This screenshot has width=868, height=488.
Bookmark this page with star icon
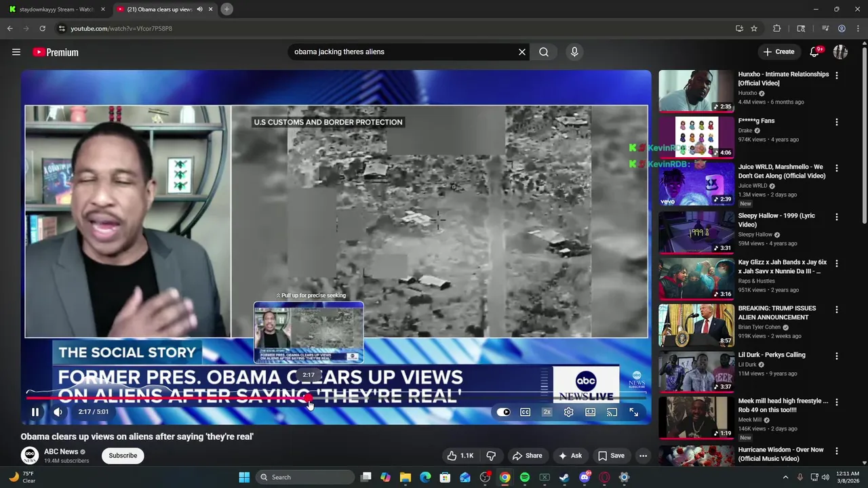coord(754,28)
